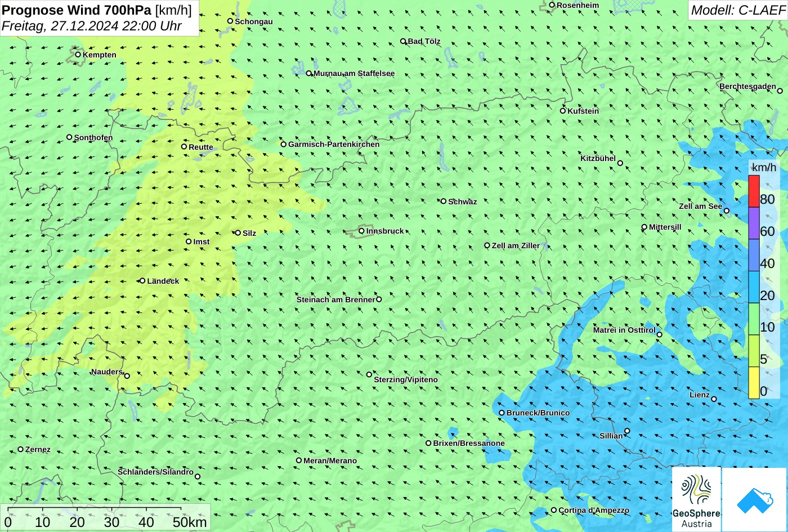This screenshot has height=532, width=788.
Task: Click the 'Silz' town label
Action: 249,233
